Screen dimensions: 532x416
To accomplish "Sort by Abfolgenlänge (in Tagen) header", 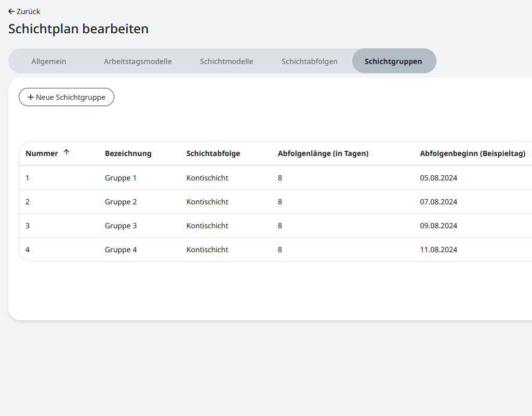I will pos(323,153).
